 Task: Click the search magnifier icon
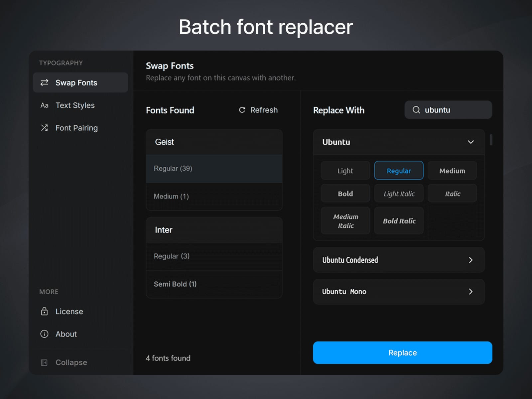pyautogui.click(x=416, y=110)
